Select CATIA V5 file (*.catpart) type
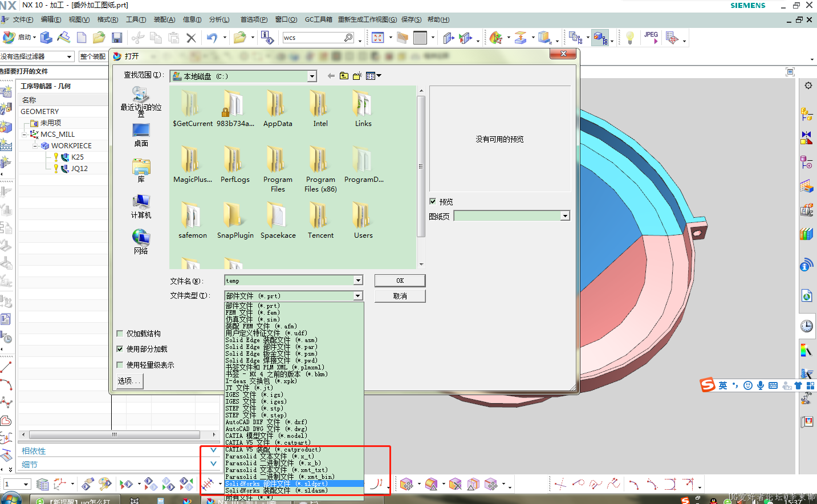 pyautogui.click(x=294, y=442)
